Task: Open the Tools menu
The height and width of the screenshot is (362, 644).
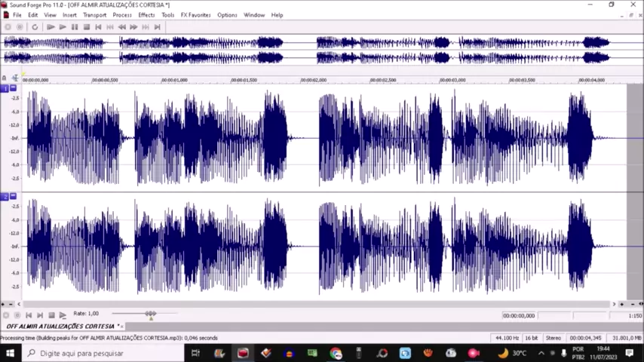Action: click(x=167, y=15)
